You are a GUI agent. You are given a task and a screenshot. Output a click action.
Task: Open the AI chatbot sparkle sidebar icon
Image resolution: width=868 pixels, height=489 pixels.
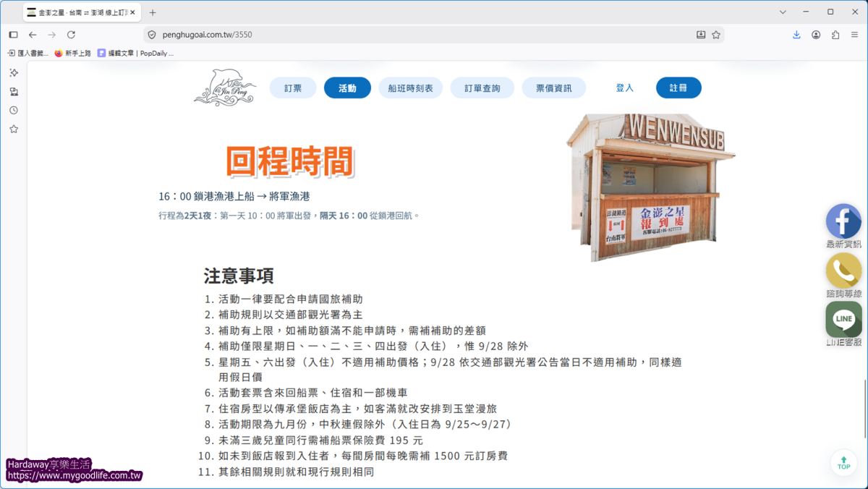click(14, 72)
